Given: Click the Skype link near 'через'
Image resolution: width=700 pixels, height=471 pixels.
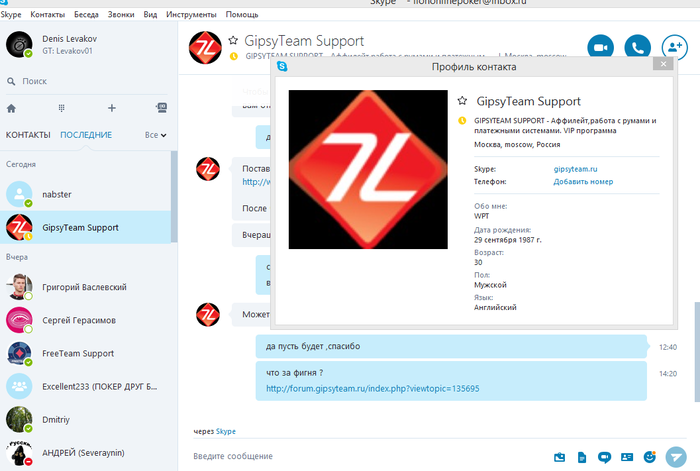Looking at the screenshot, I should pos(225,431).
